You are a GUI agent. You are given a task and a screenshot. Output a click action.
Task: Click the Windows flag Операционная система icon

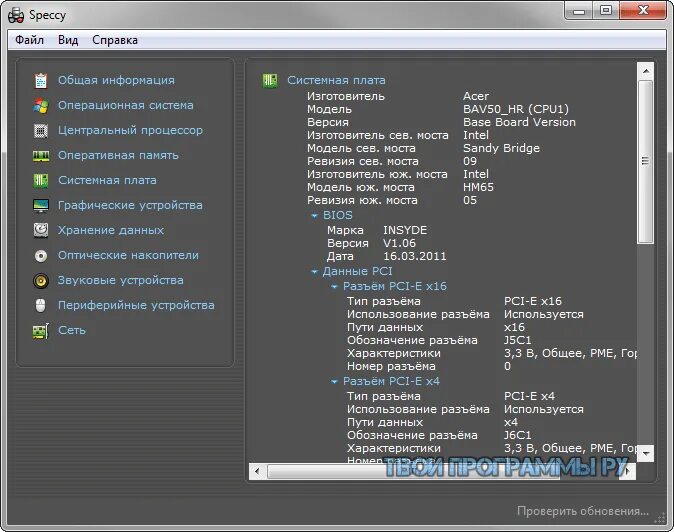click(41, 105)
